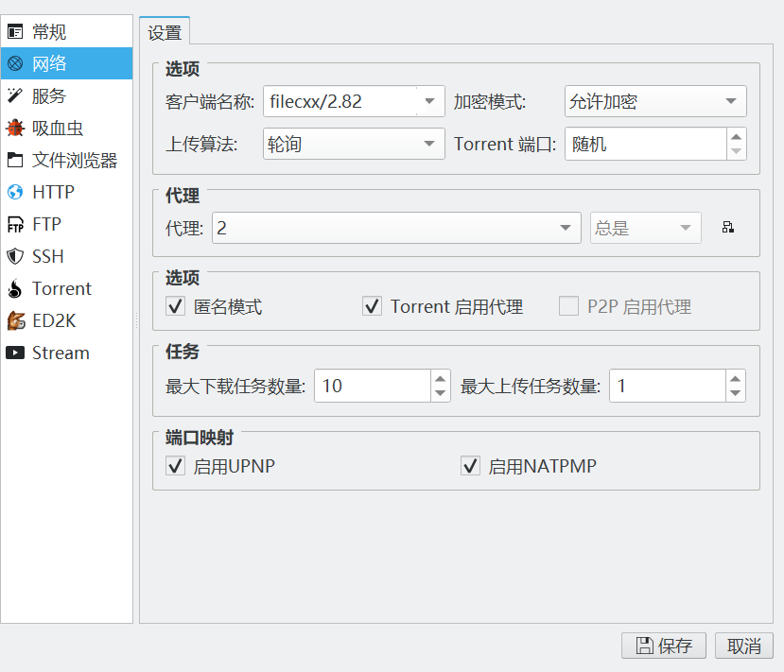Click the 端口映射 group title
This screenshot has width=784, height=672.
coord(200,438)
